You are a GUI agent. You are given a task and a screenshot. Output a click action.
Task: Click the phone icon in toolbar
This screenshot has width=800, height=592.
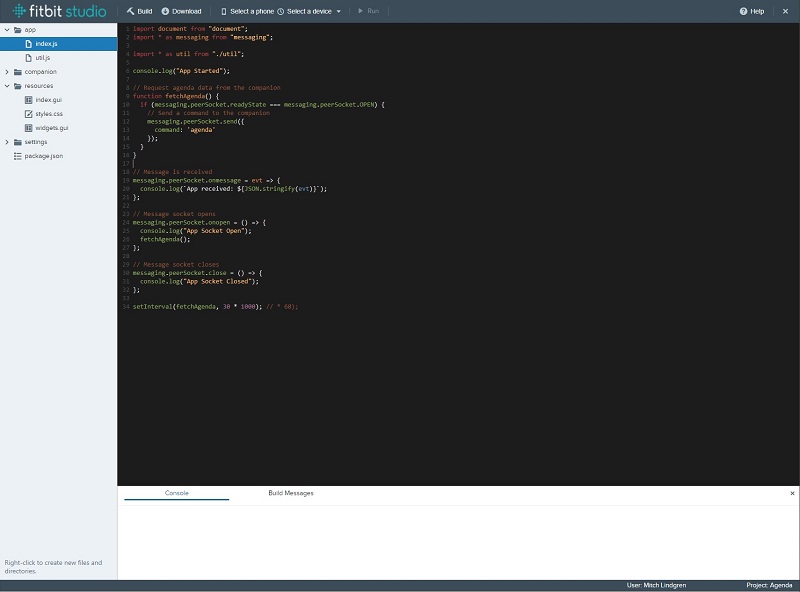tap(223, 11)
